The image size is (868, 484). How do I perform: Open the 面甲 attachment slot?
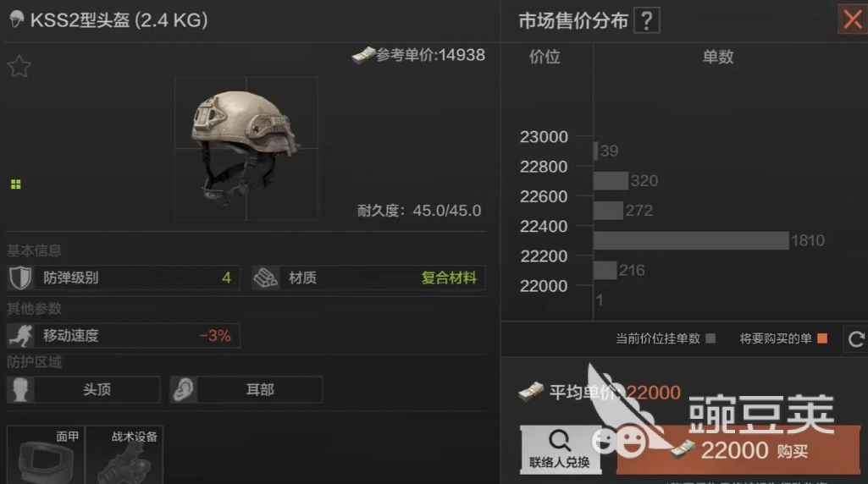(46, 454)
